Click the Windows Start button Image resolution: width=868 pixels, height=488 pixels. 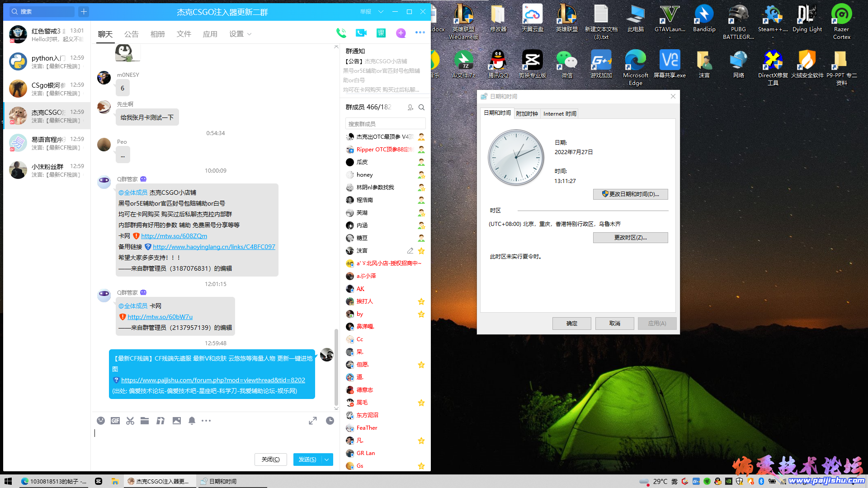click(8, 481)
